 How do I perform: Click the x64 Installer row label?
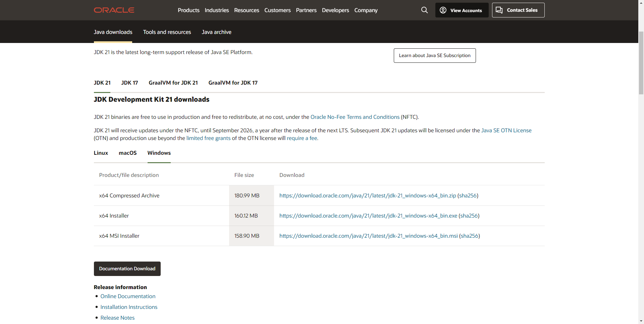(114, 216)
